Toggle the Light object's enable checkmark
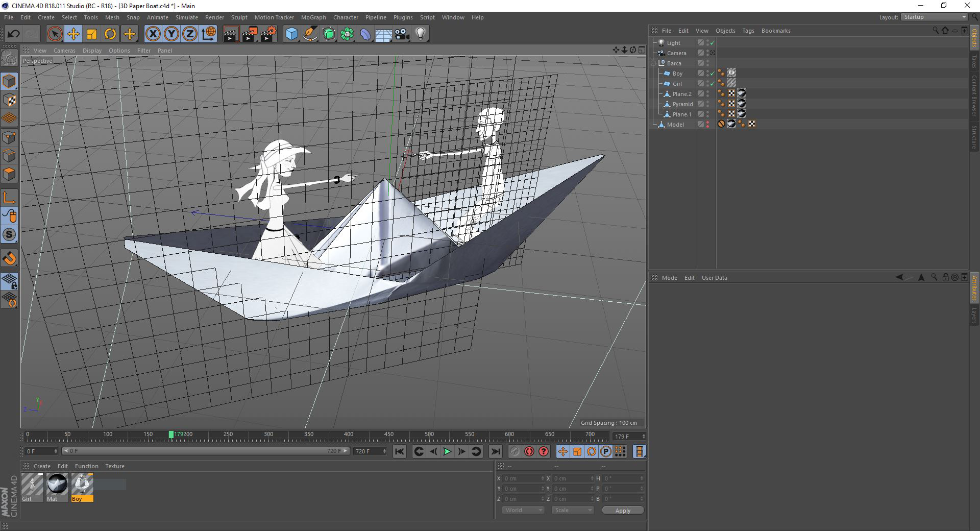This screenshot has width=980, height=531. (712, 43)
